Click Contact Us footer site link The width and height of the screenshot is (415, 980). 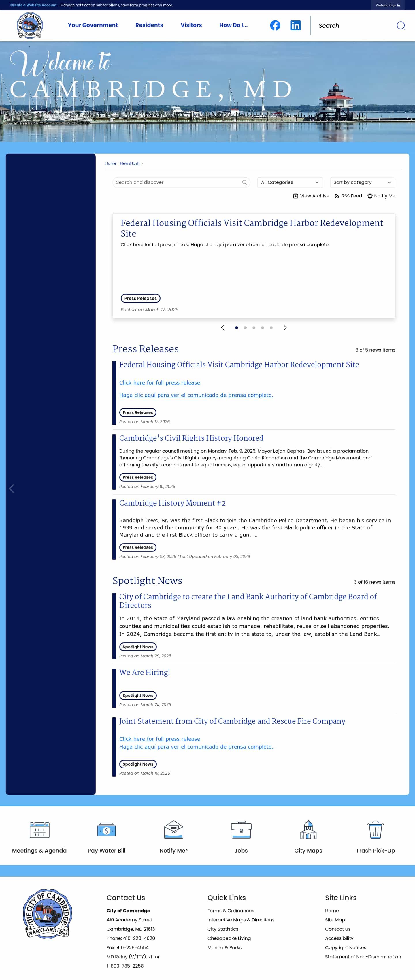click(x=338, y=929)
